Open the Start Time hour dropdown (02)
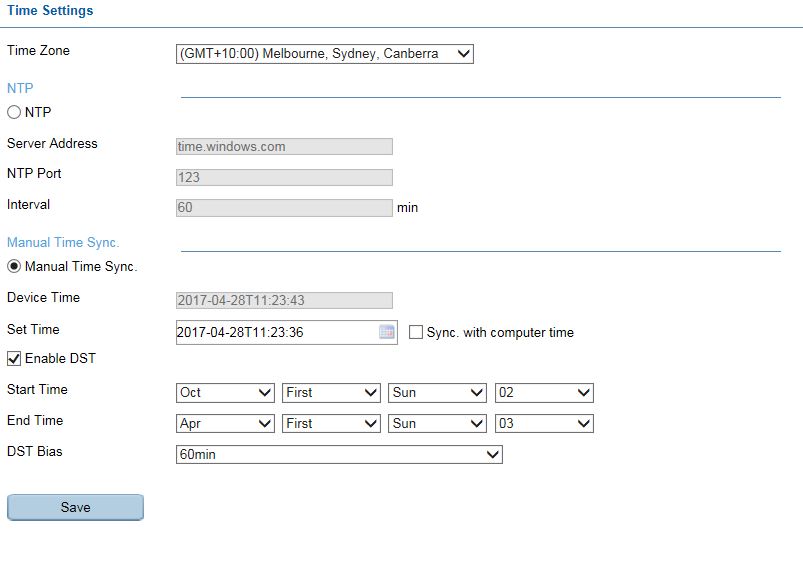 (544, 393)
